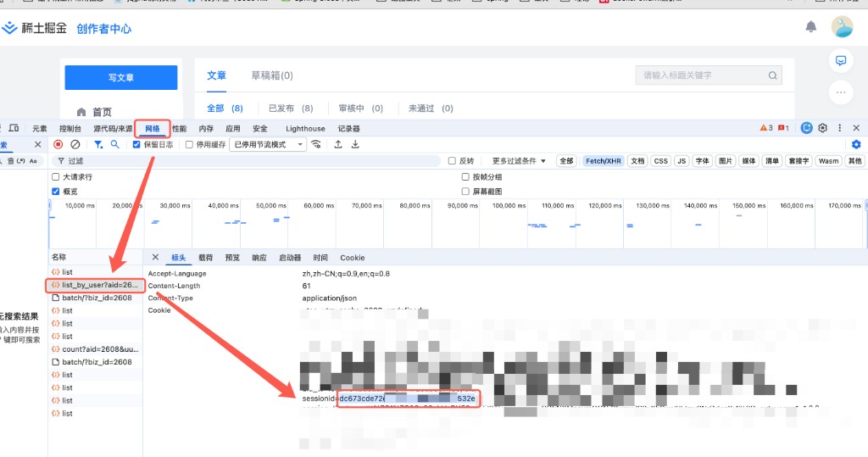The height and width of the screenshot is (457, 868).
Task: Select the CSS filter chip
Action: (x=660, y=160)
